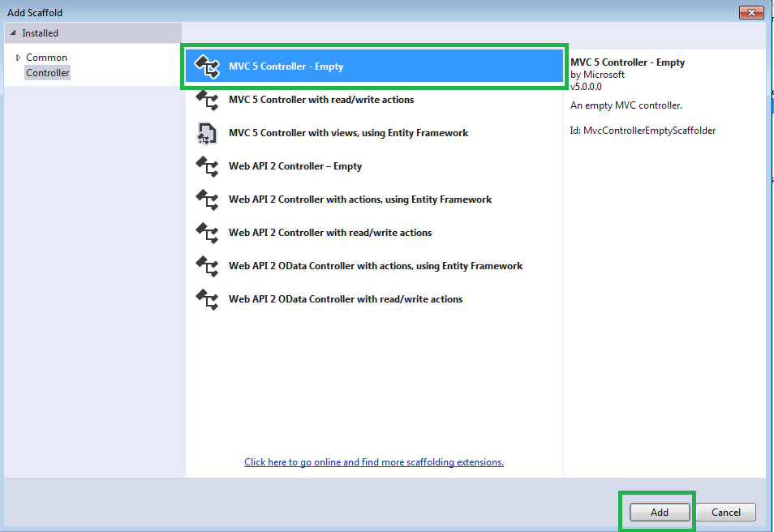
Task: Click the Installed header label
Action: 40,33
